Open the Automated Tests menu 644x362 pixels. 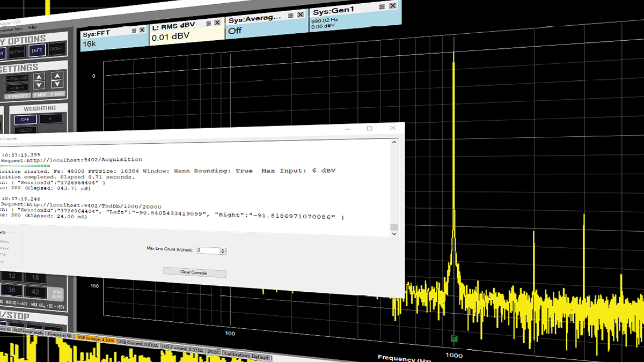(x=10, y=28)
